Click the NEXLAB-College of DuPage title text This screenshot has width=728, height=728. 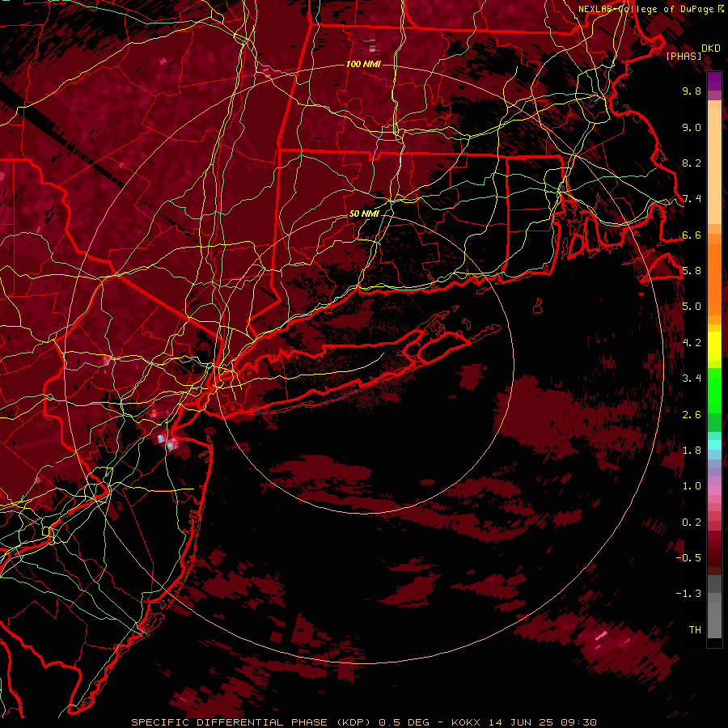tap(645, 9)
